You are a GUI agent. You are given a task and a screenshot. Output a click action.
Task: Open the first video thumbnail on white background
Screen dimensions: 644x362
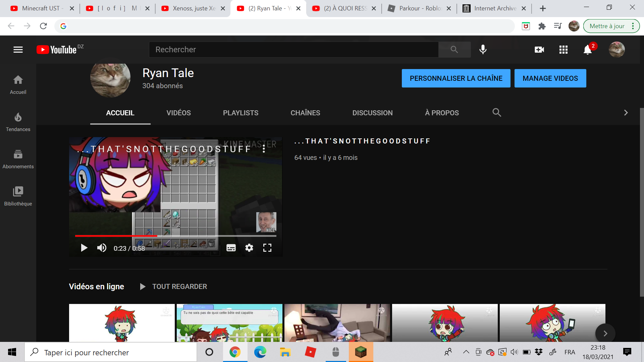pos(122,323)
